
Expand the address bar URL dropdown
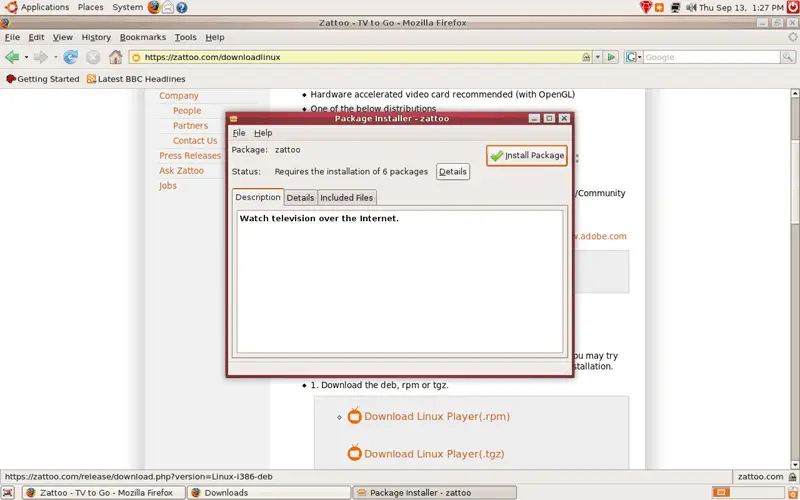click(598, 57)
